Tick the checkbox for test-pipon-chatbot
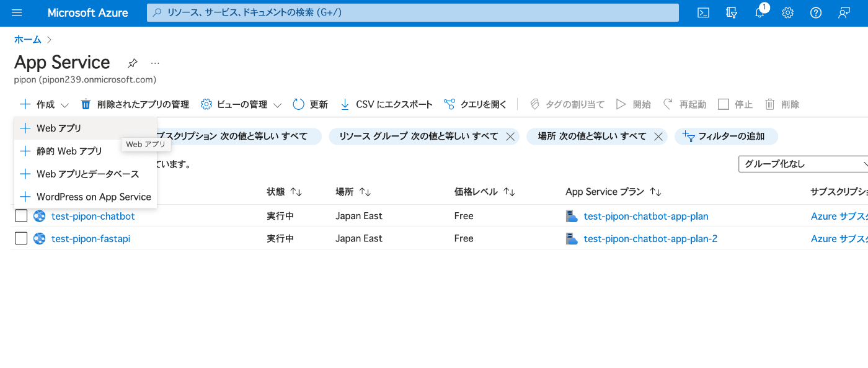The image size is (868, 368). (21, 216)
